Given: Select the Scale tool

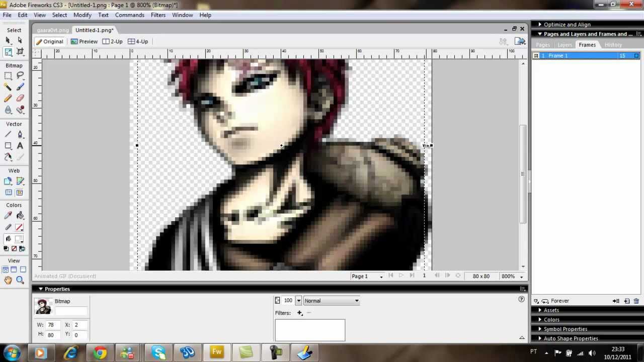Looking at the screenshot, I should [8, 52].
